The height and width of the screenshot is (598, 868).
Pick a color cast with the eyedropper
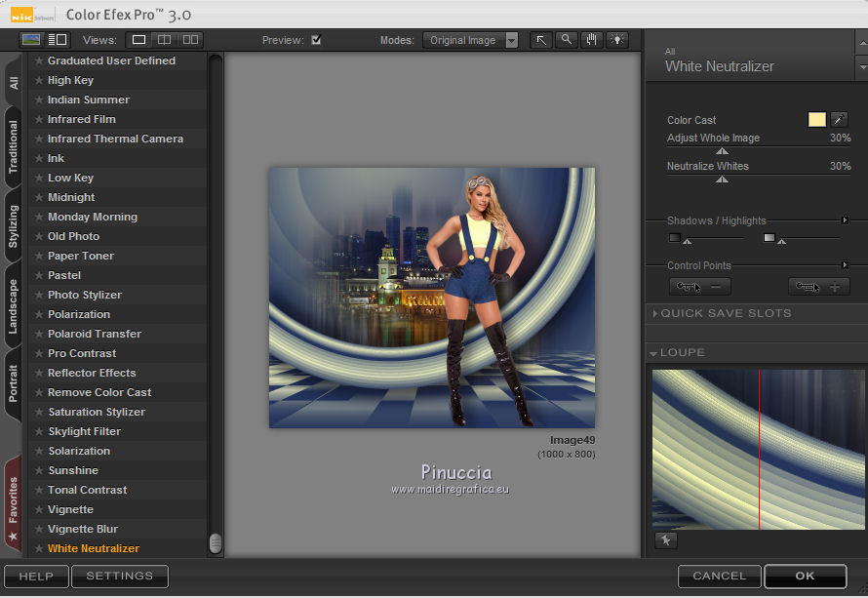click(839, 119)
